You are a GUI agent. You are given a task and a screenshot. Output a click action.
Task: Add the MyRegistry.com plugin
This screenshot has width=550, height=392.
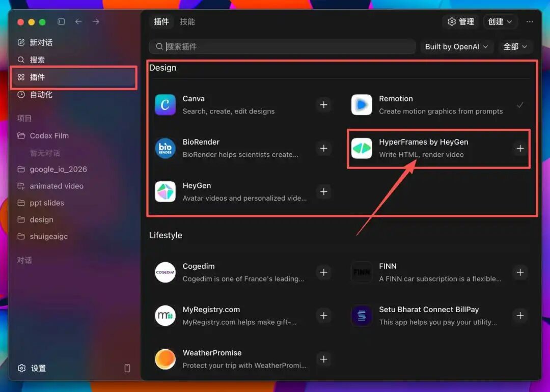click(x=324, y=316)
